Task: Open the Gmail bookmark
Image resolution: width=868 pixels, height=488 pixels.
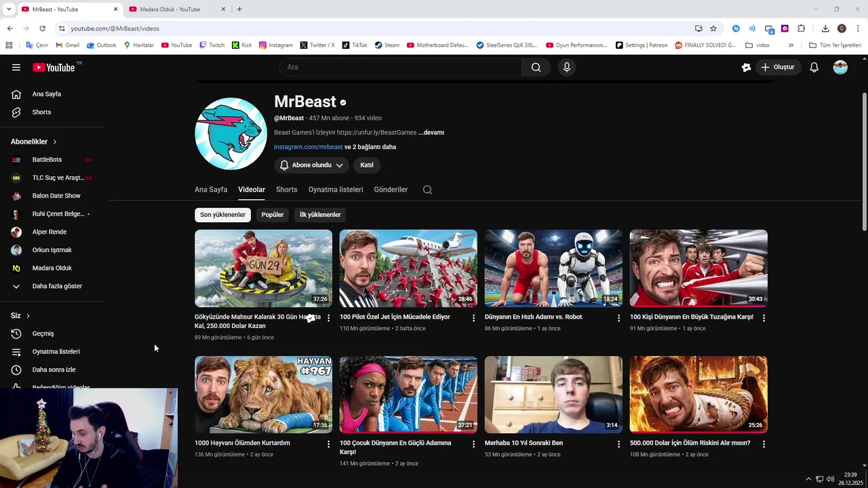Action: (67, 45)
